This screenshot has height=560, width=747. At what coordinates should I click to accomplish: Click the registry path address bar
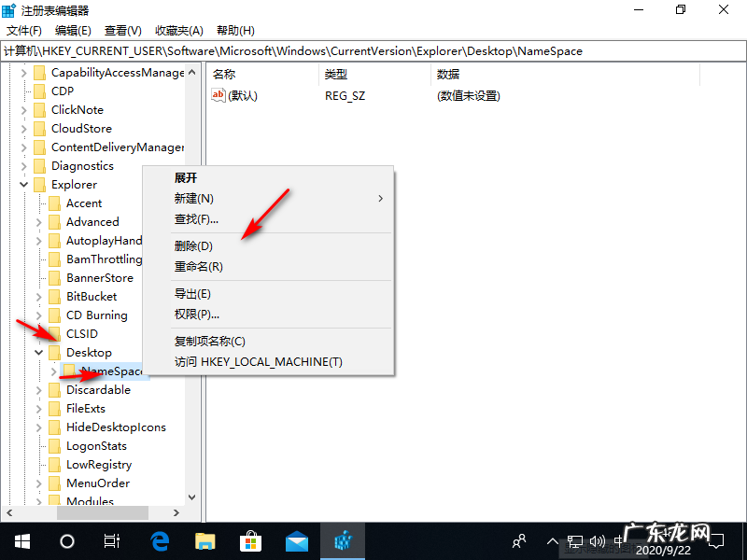(373, 50)
